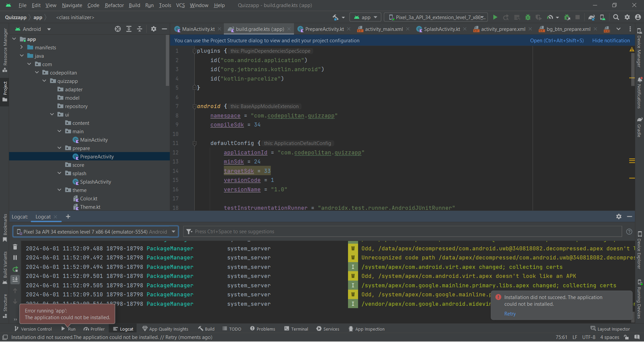Image resolution: width=644 pixels, height=342 pixels.
Task: Toggle the Project tool window on left edge
Action: (x=5, y=91)
